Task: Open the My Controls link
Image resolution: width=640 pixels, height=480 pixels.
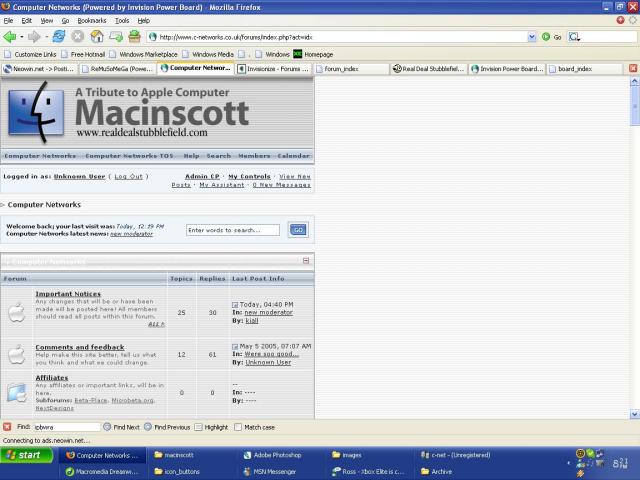Action: [x=249, y=176]
